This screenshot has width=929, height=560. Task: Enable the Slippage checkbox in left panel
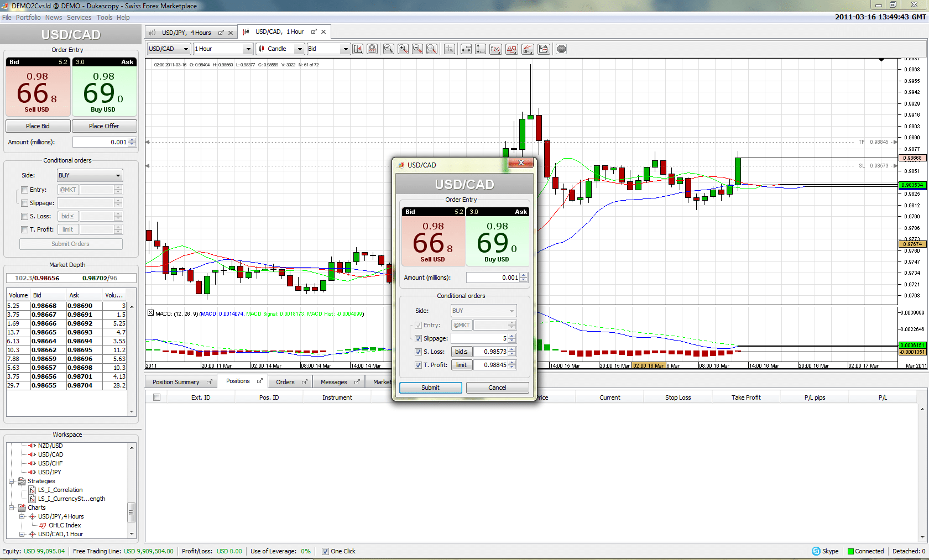tap(24, 203)
